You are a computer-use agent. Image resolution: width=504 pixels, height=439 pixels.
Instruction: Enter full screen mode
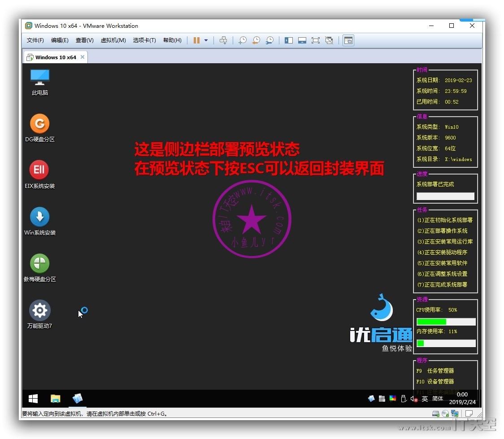pos(316,40)
